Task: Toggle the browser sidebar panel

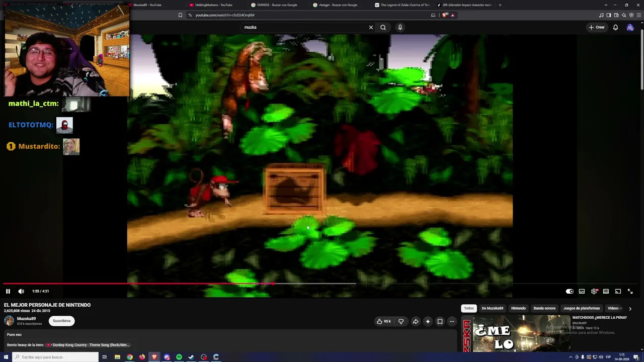Action: tap(609, 15)
